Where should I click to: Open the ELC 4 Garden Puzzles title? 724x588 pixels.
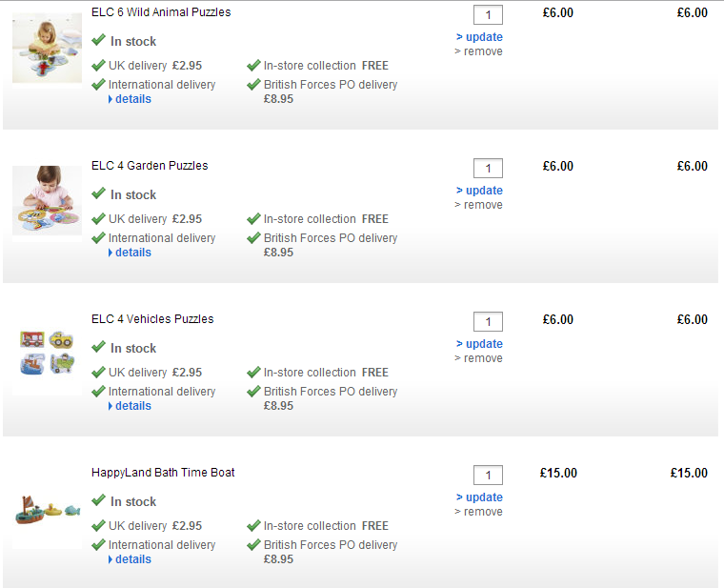point(150,166)
